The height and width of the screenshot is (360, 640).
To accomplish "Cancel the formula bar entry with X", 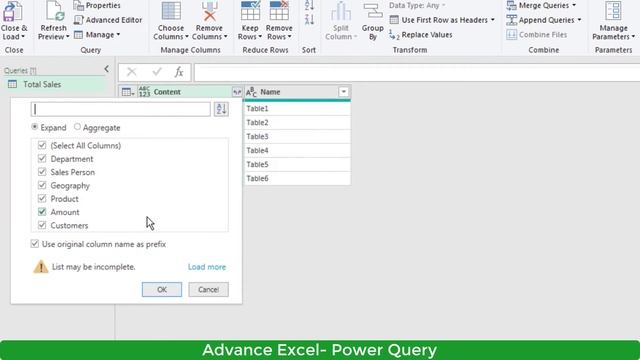I will [132, 72].
